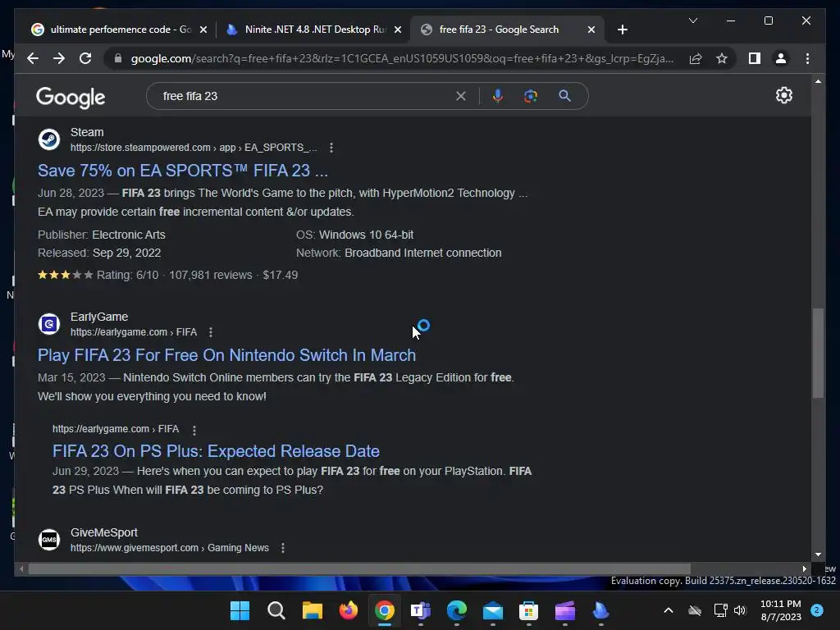Click the Steam star rating 6/10 text
Viewport: 840px width, 630px height.
[127, 275]
